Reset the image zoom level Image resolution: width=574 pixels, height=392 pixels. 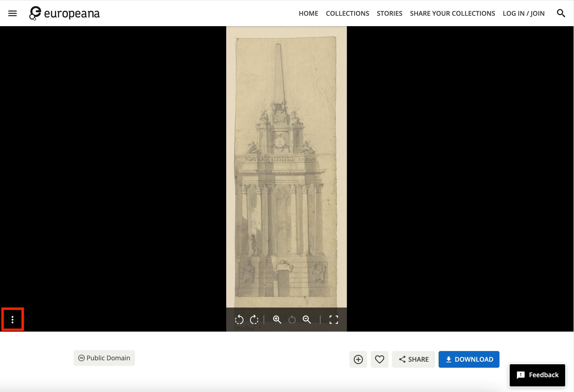click(292, 319)
